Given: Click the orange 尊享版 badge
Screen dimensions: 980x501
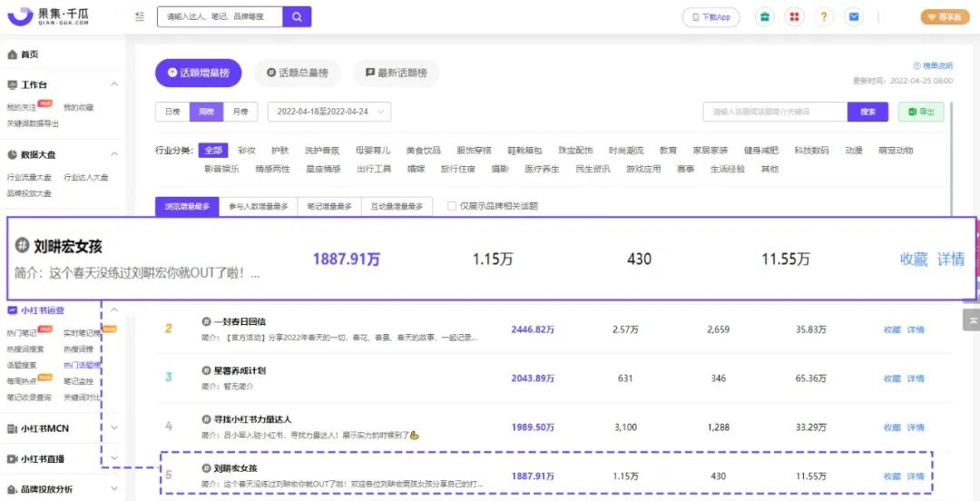Looking at the screenshot, I should [x=945, y=17].
